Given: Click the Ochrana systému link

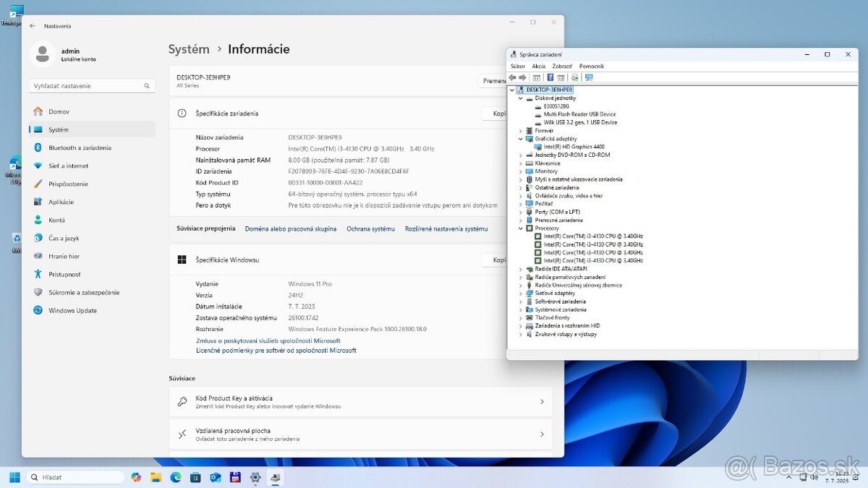Looking at the screenshot, I should pyautogui.click(x=370, y=228).
